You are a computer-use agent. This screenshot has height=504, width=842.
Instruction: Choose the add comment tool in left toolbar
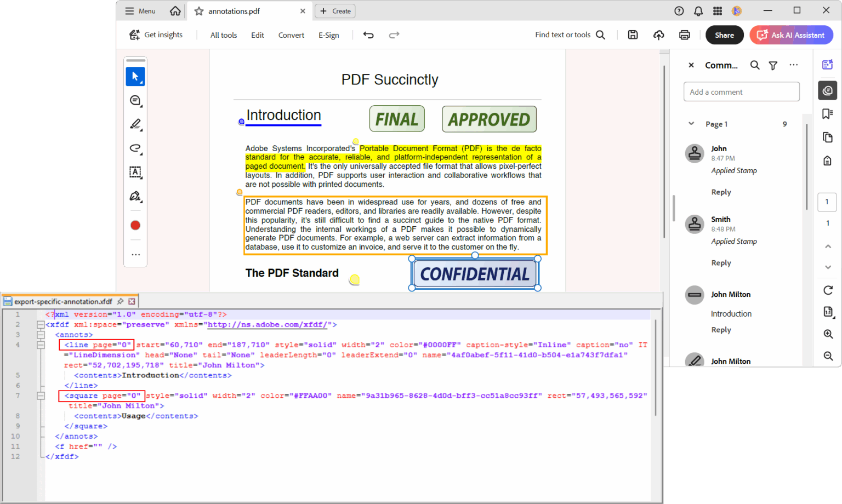(x=135, y=101)
